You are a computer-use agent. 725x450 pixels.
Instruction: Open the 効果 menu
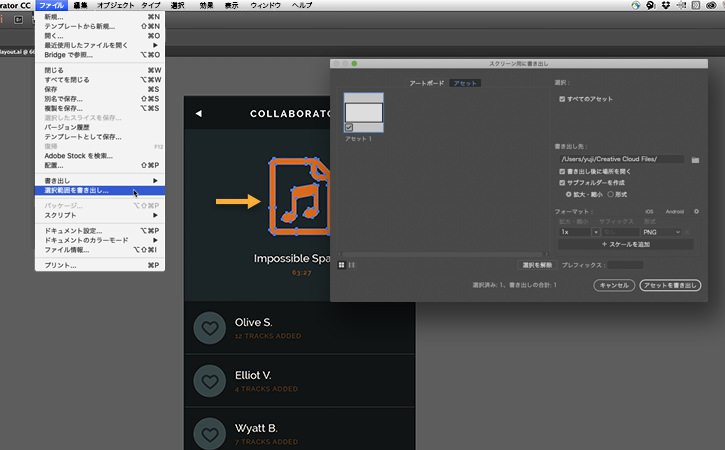[x=206, y=6]
